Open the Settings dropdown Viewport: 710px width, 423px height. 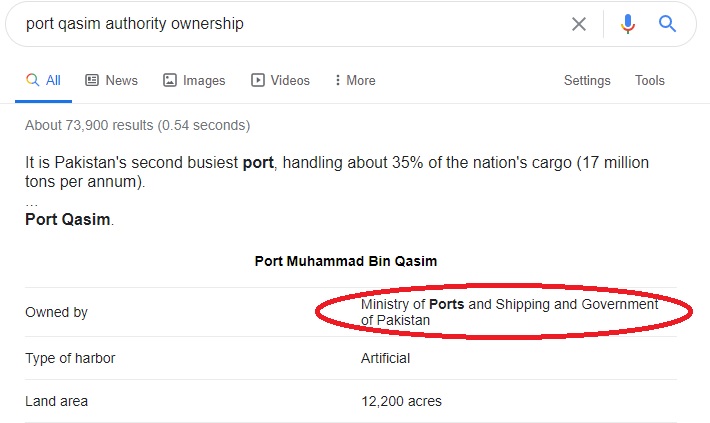[587, 80]
